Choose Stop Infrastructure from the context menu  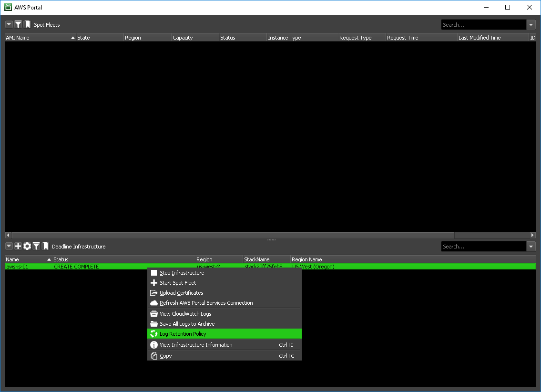tap(182, 273)
